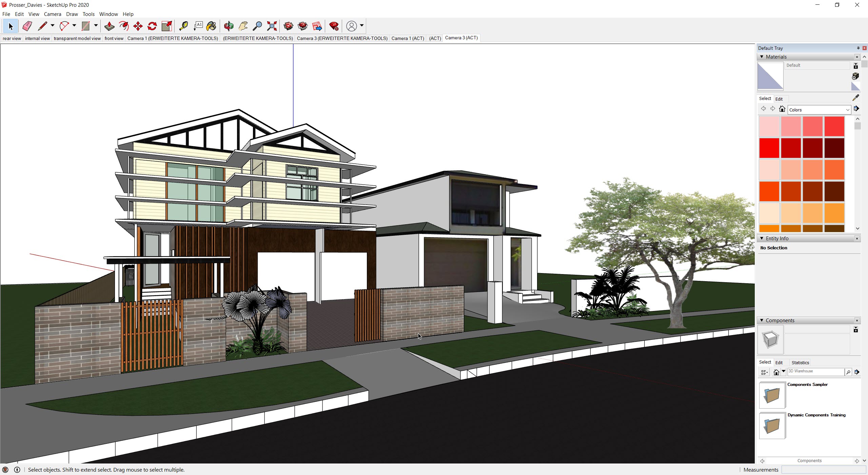Open the user account sign-in icon
868x475 pixels.
point(352,26)
